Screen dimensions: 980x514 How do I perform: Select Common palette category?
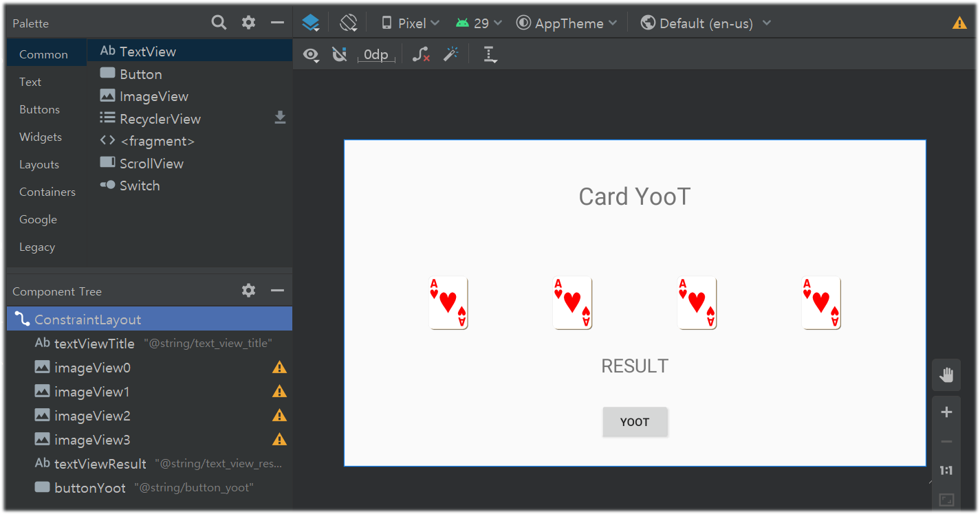tap(47, 54)
